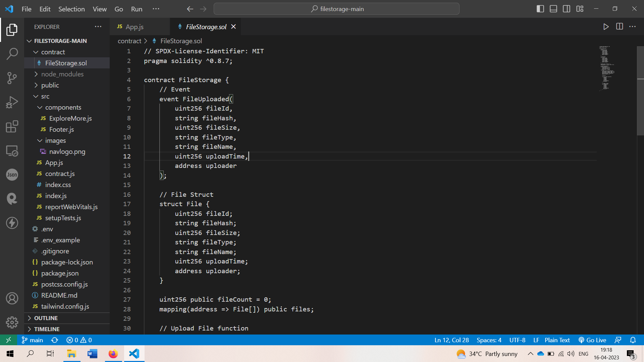This screenshot has height=362, width=644.
Task: Click the Run play button in editor toolbar
Action: (606, 26)
